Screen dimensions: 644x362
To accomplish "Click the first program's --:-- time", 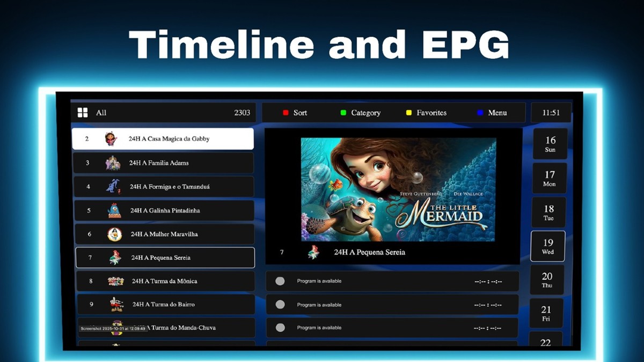I will pyautogui.click(x=488, y=282).
